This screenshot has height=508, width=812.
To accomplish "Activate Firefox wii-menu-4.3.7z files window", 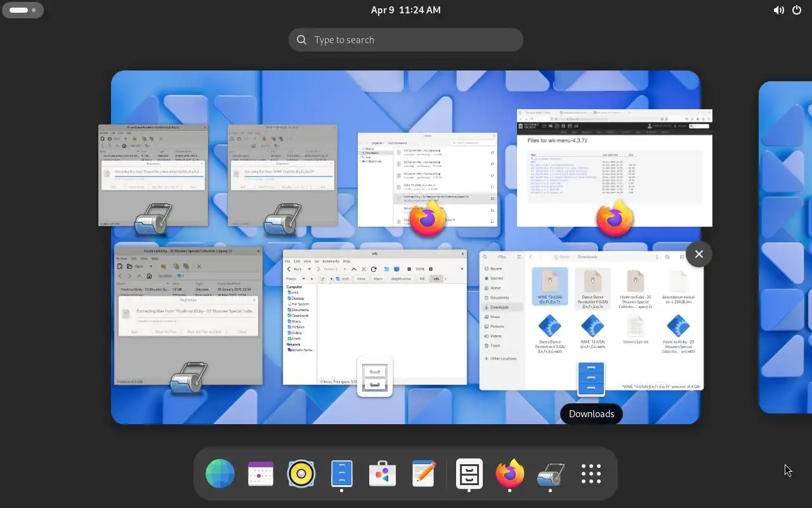I will (x=615, y=168).
